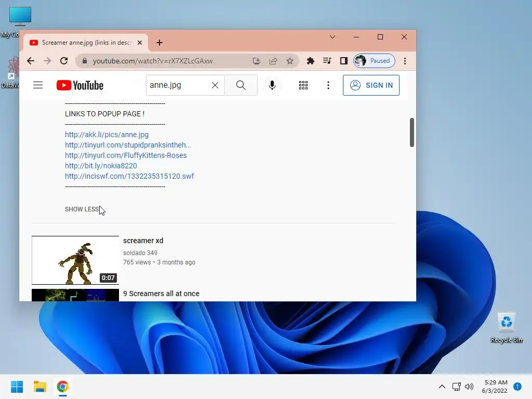Open a new browser tab
Screen dimensions: 532x399
point(159,43)
